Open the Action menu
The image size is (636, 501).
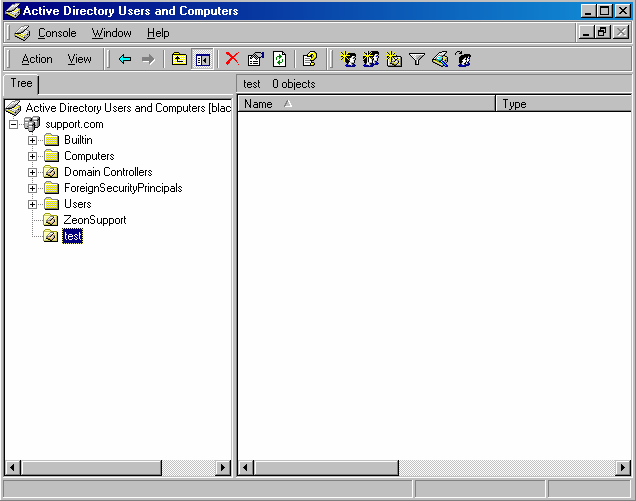[x=37, y=59]
